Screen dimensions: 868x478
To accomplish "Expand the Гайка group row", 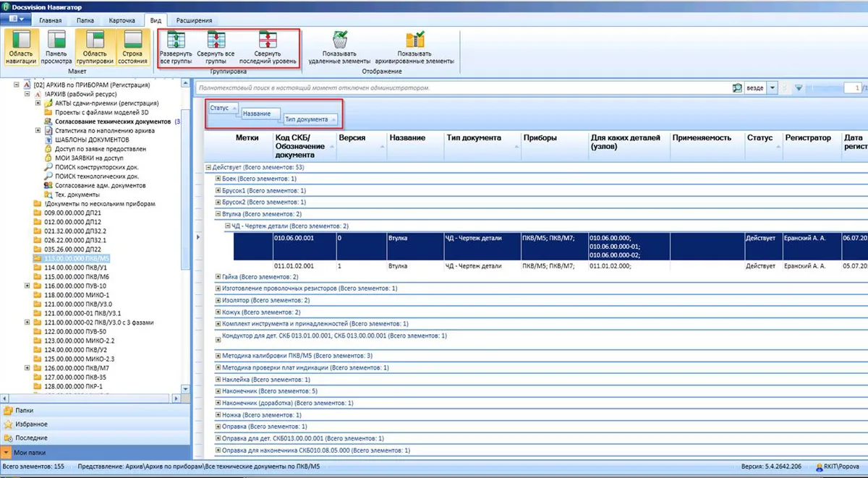I will point(218,276).
